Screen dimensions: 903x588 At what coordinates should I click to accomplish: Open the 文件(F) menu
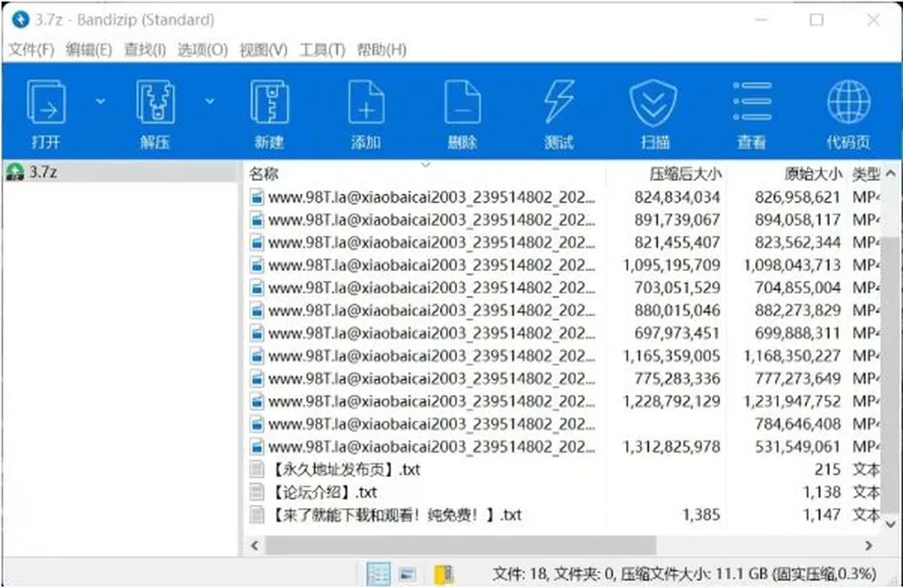pyautogui.click(x=32, y=50)
